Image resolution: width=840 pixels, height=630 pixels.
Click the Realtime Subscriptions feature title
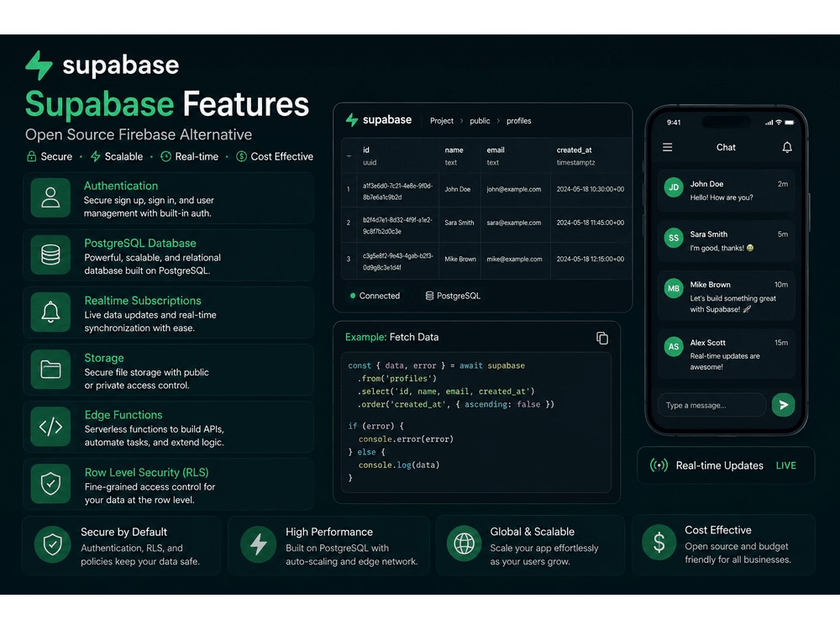pyautogui.click(x=143, y=301)
